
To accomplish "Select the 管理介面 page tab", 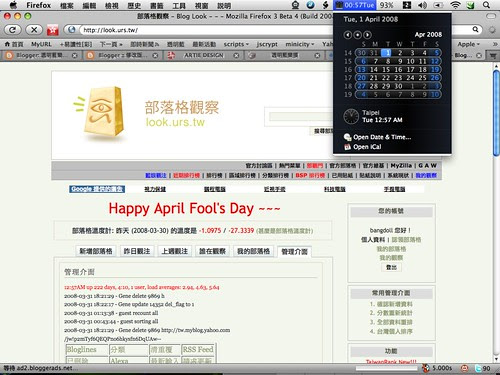I will pos(294,251).
